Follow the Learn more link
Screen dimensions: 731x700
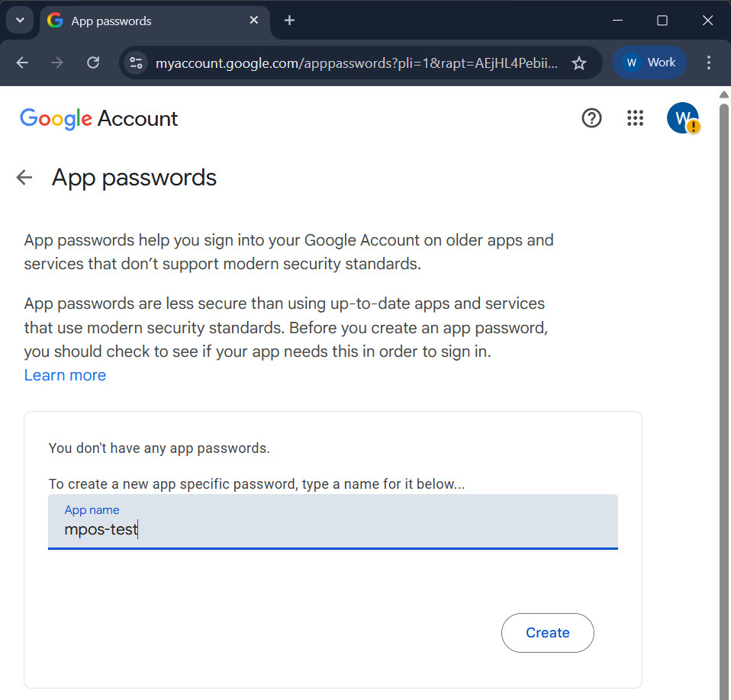(x=65, y=375)
